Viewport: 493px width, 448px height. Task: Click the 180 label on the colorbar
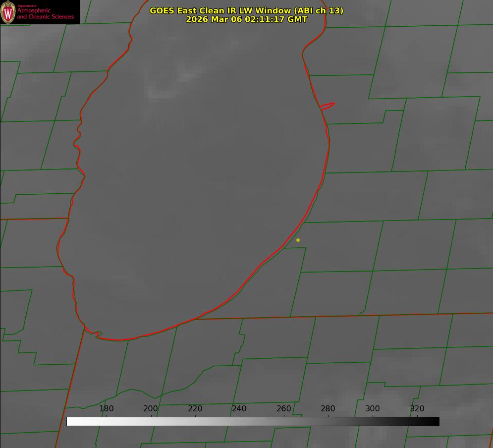[x=107, y=409]
